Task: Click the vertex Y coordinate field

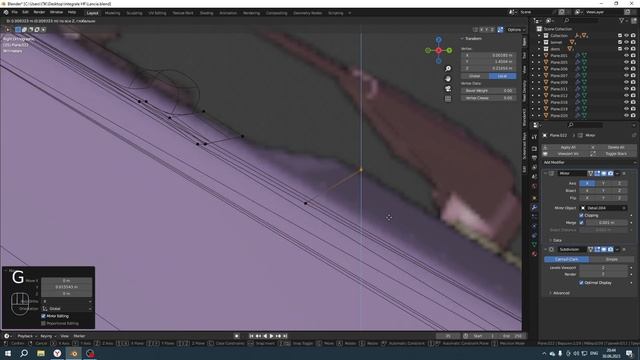Action: (489, 62)
